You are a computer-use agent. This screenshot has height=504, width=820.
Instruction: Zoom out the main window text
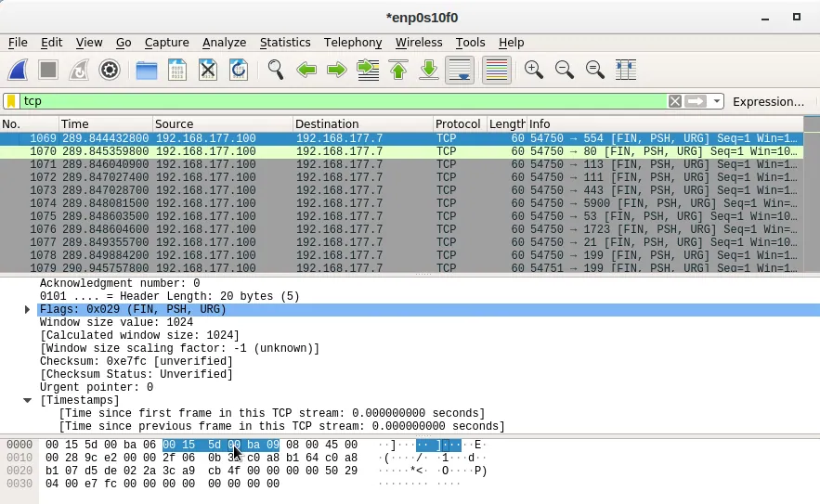pos(565,70)
